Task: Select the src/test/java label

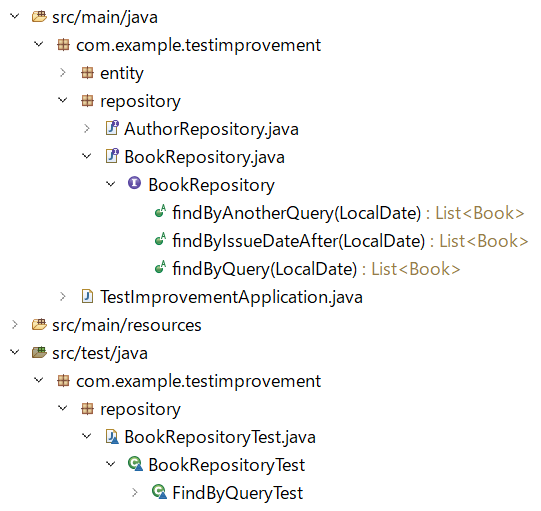Action: coord(100,353)
